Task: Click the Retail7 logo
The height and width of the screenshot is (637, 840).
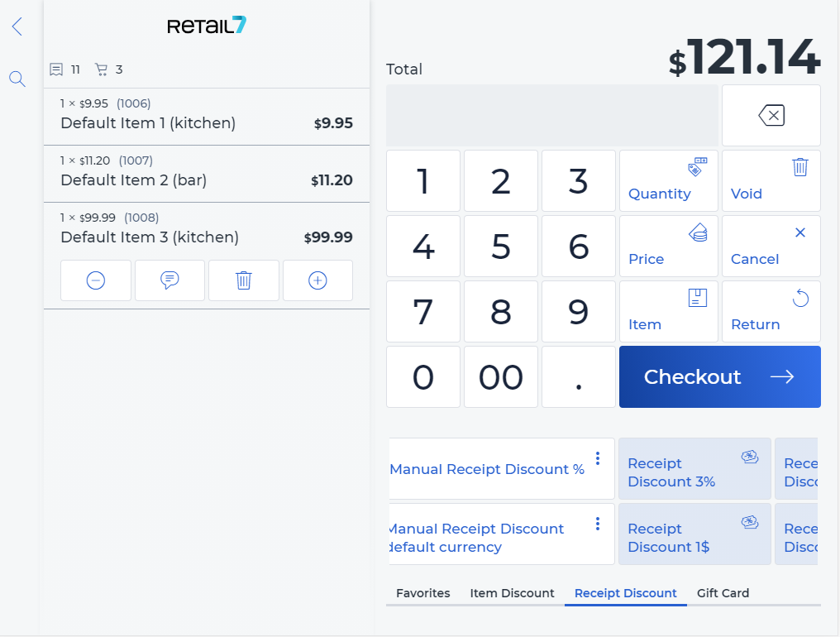Action: pyautogui.click(x=207, y=25)
